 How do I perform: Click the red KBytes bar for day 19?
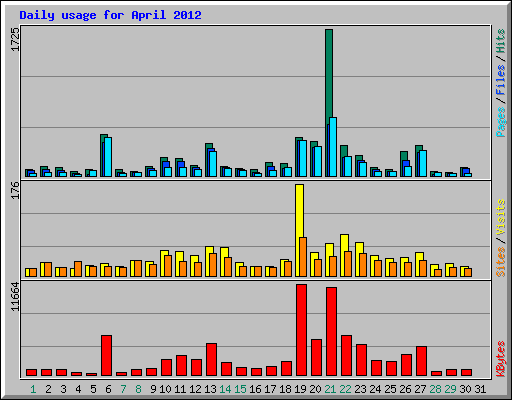tap(301, 330)
